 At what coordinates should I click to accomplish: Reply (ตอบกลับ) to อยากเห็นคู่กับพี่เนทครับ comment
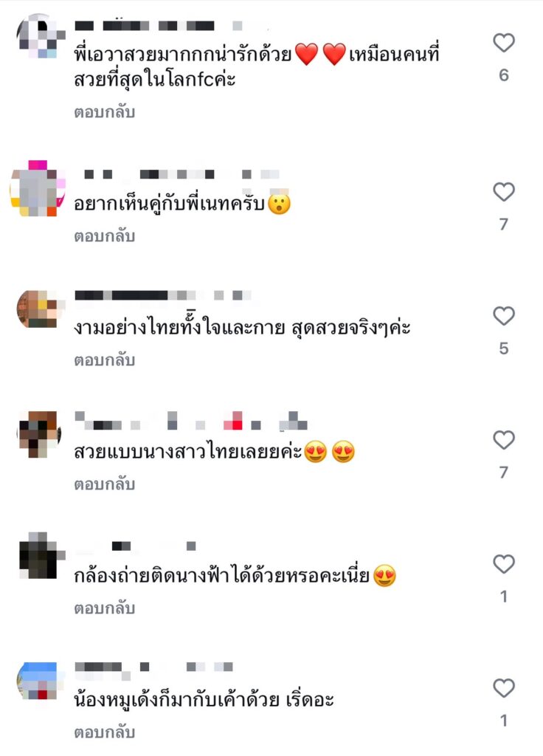pyautogui.click(x=105, y=236)
